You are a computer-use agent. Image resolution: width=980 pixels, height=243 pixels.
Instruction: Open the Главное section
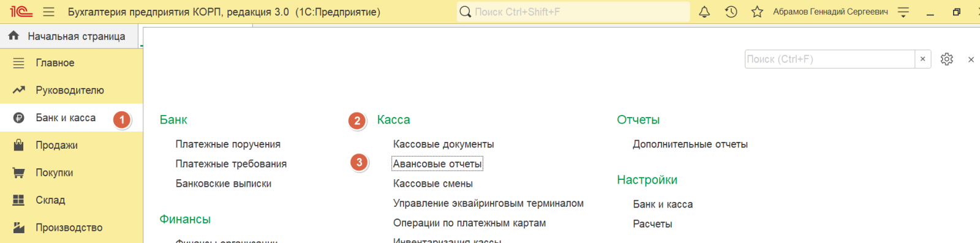click(x=71, y=62)
